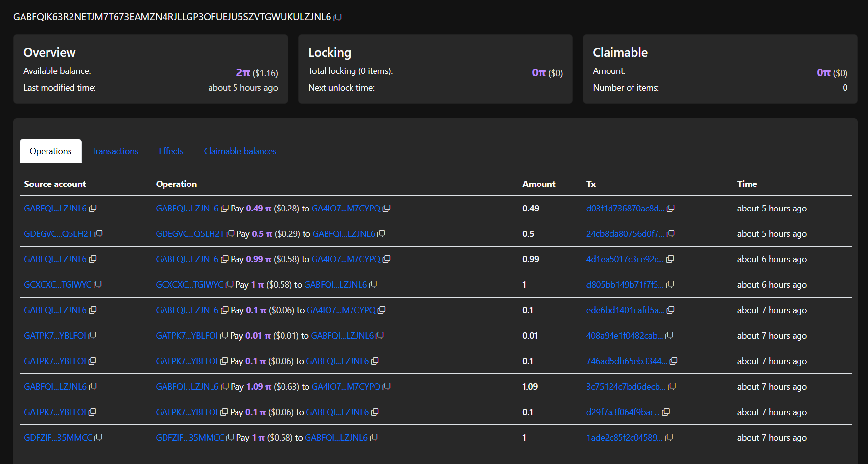
Task: View the Claimable balances tab
Action: coord(240,151)
